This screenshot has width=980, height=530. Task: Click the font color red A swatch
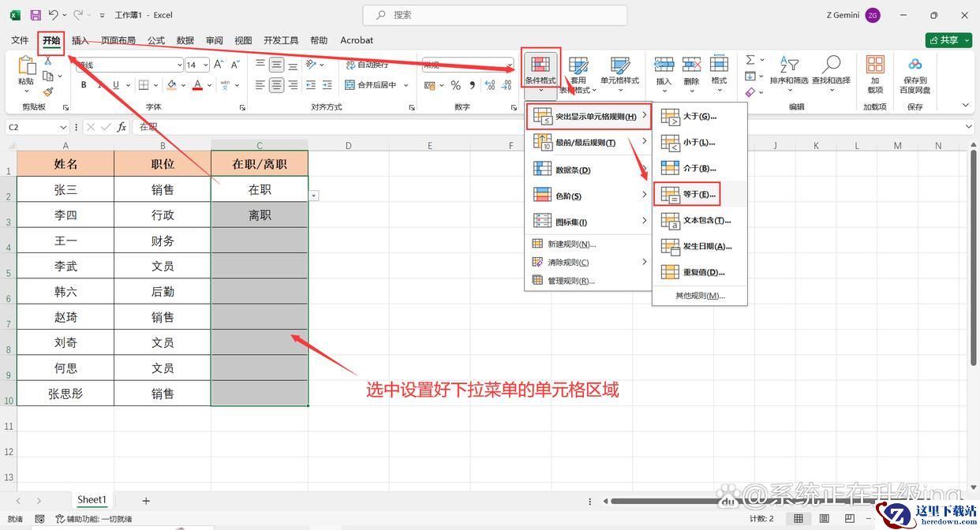(x=197, y=85)
